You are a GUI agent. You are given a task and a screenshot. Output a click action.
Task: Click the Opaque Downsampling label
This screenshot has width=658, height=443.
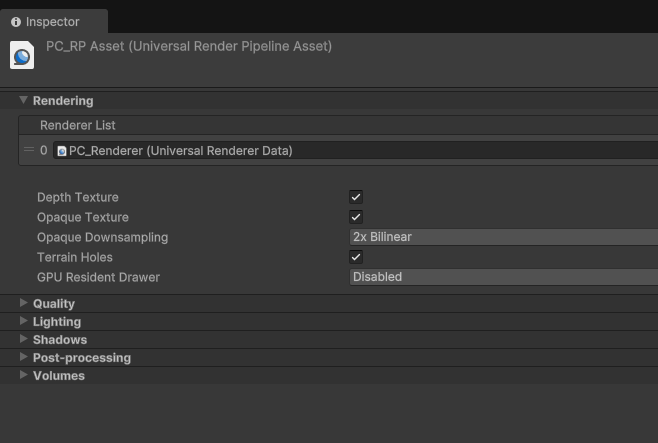[x=102, y=237]
